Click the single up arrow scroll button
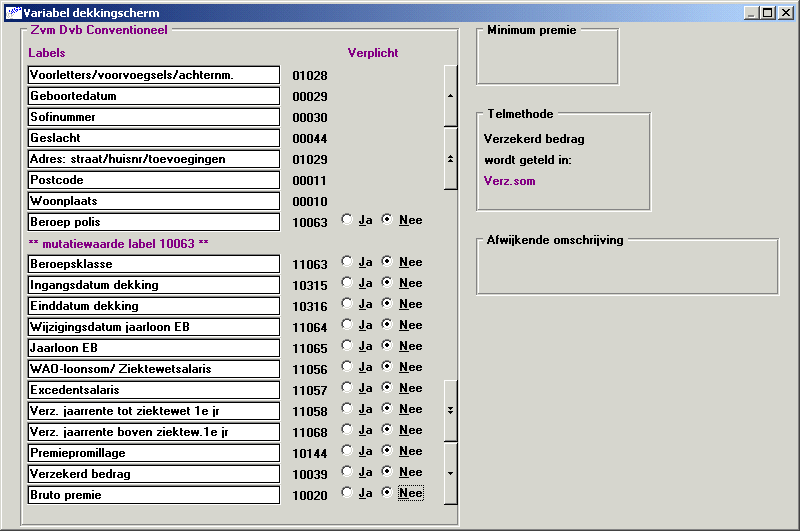Image resolution: width=800 pixels, height=531 pixels. coord(450,95)
